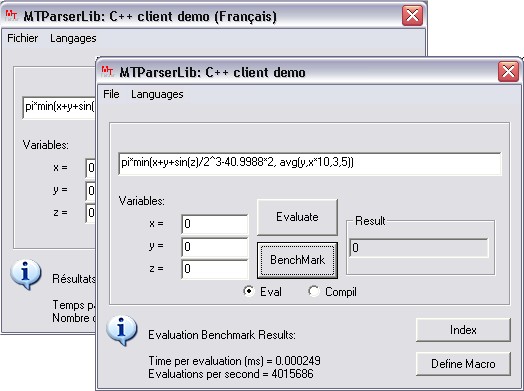Image resolution: width=524 pixels, height=391 pixels.
Task: Click the 'Variables:' label in the Français window
Action: (x=45, y=145)
